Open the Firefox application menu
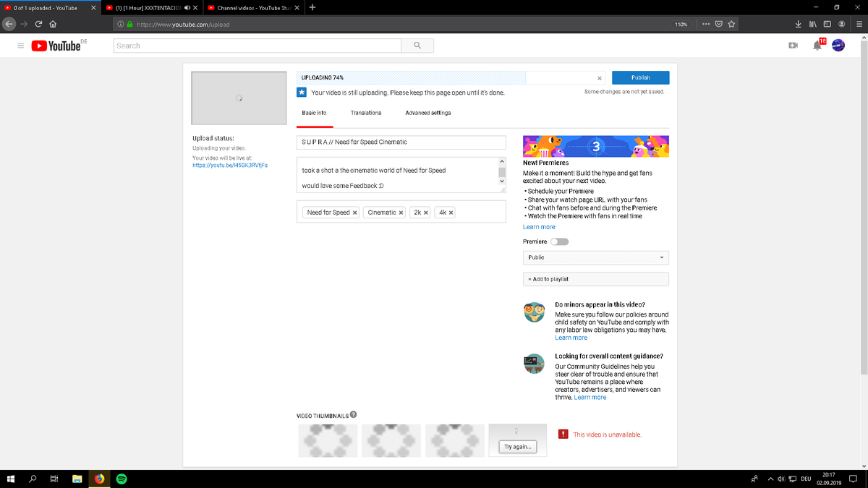The height and width of the screenshot is (488, 868). point(859,24)
